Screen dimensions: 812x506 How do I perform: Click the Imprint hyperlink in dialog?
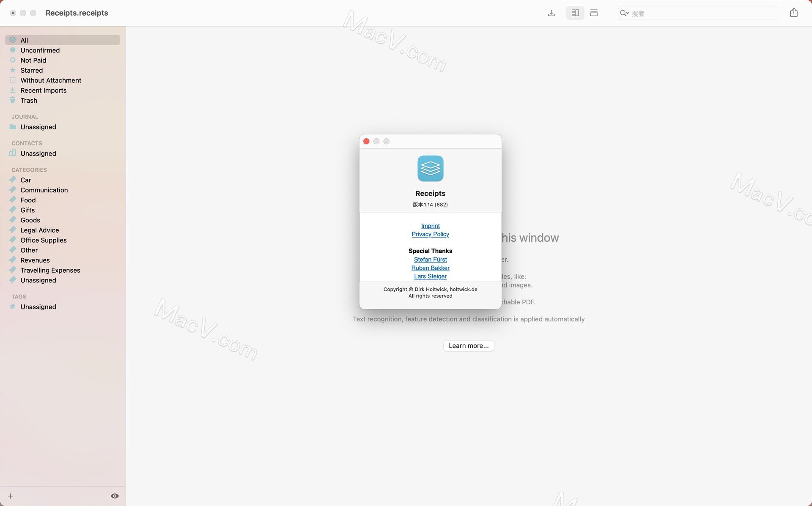click(430, 226)
